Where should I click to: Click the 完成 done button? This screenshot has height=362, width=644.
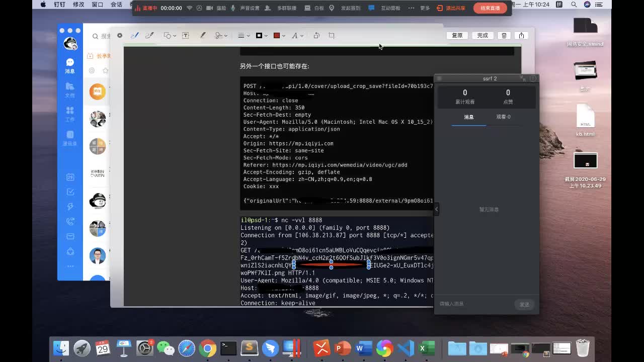point(482,35)
